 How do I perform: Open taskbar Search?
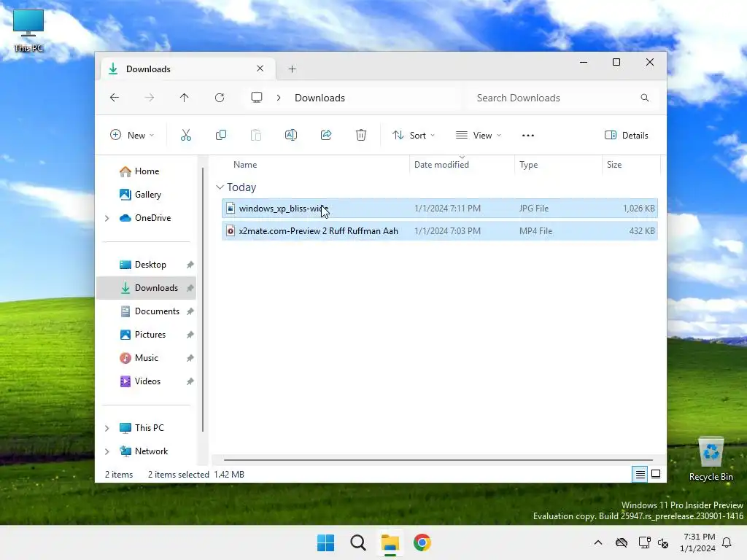pos(357,542)
